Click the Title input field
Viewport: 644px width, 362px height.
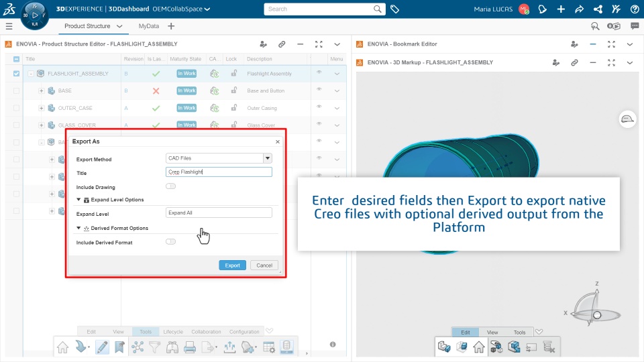[219, 172]
